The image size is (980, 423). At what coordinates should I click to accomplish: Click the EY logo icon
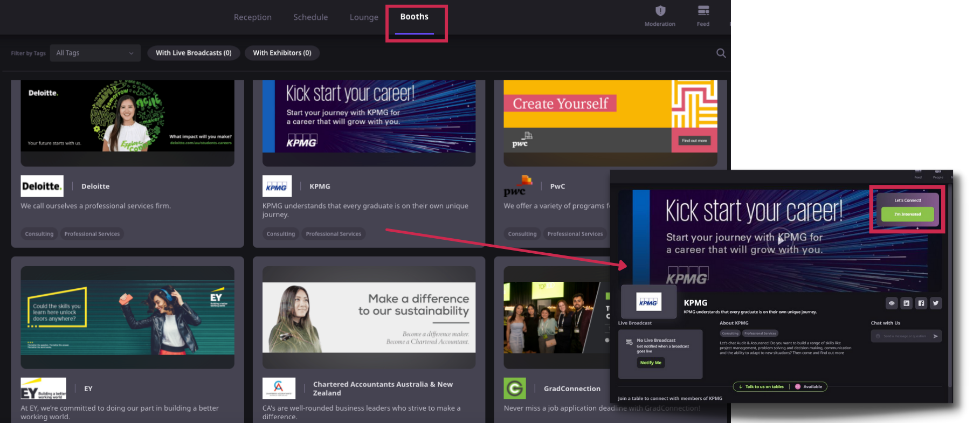(x=43, y=389)
